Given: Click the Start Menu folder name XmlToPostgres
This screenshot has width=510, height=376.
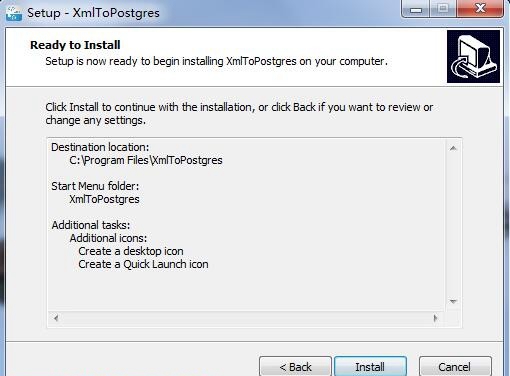Looking at the screenshot, I should click(104, 199).
